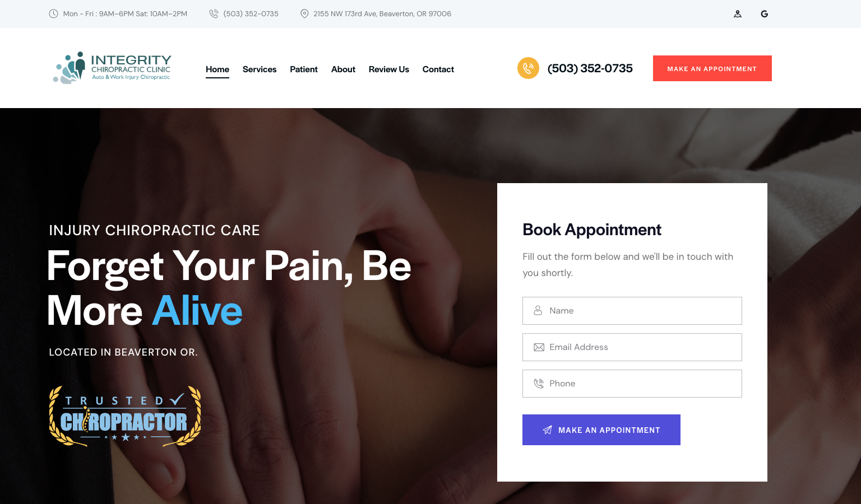Click the Trusted Chiropractor badge
Image resolution: width=861 pixels, height=504 pixels.
(125, 416)
